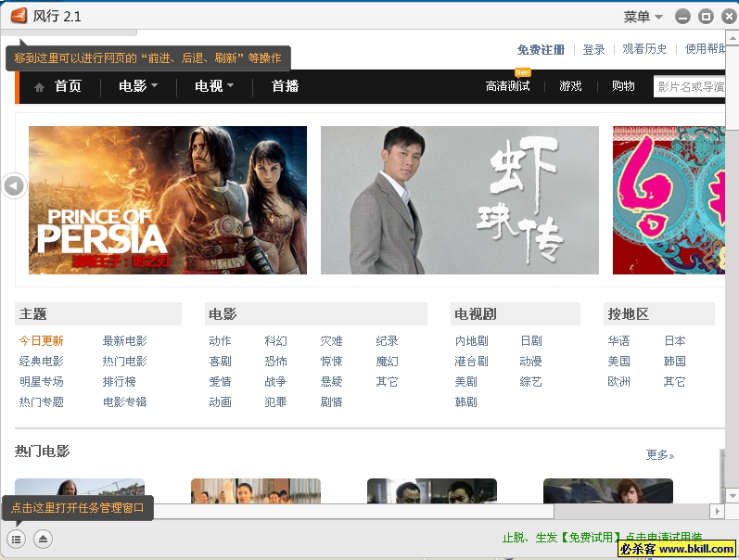The width and height of the screenshot is (739, 560).
Task: Open 排行榜 category
Action: tap(120, 381)
